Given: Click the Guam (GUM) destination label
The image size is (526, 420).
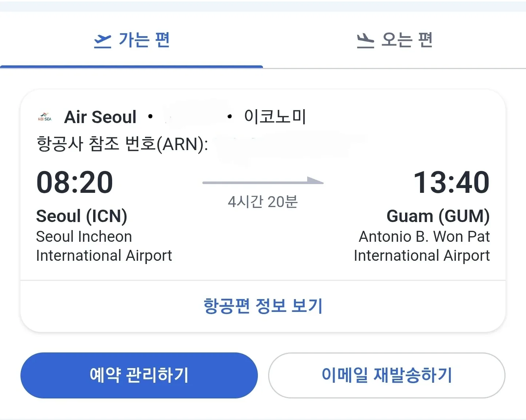Looking at the screenshot, I should point(438,216).
